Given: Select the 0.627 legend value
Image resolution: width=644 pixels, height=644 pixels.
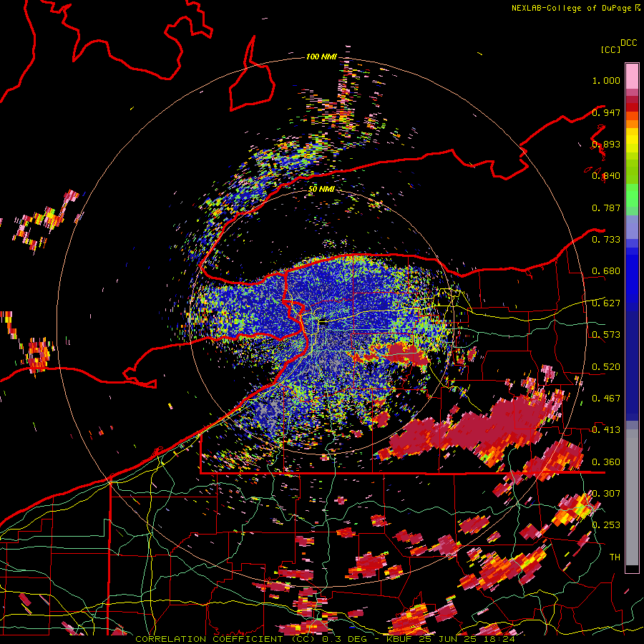Looking at the screenshot, I should tap(606, 303).
